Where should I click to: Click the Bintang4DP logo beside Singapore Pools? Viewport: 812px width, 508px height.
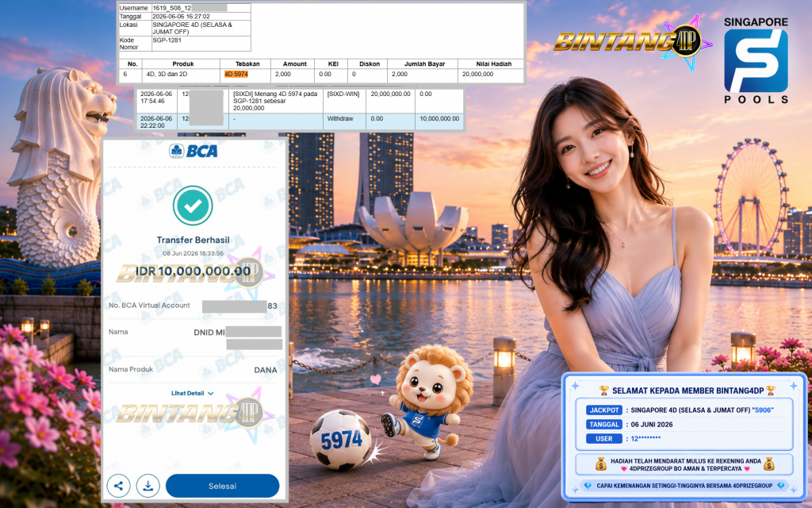coord(632,41)
